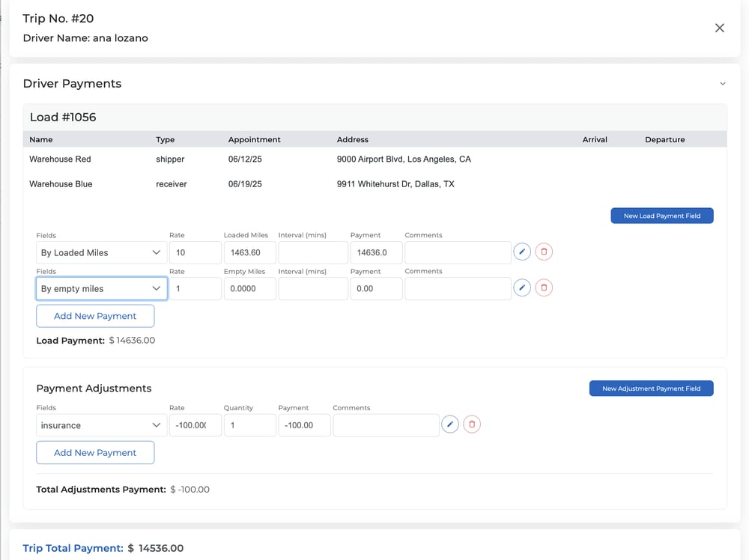The height and width of the screenshot is (560, 749).
Task: Delete the By Loaded Miles payment row
Action: pyautogui.click(x=544, y=252)
